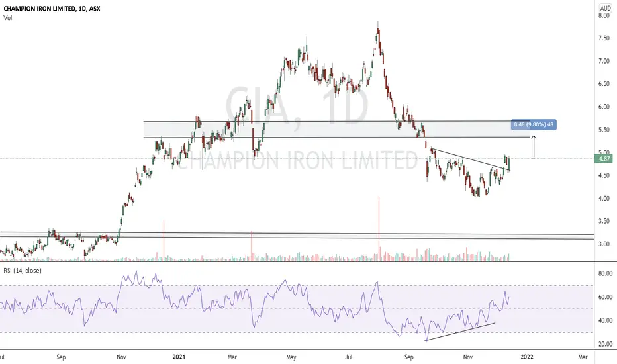Click the 4.87 current price label
This screenshot has height=364, width=617.
pyautogui.click(x=604, y=159)
